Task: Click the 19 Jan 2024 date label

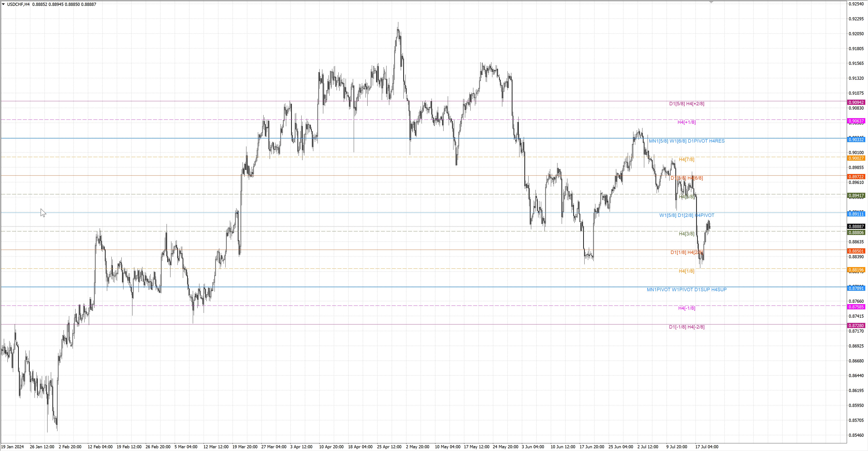Action: pyautogui.click(x=12, y=447)
